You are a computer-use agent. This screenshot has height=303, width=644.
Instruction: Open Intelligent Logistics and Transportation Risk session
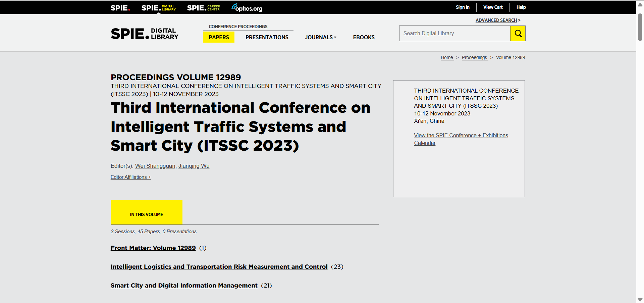219,267
